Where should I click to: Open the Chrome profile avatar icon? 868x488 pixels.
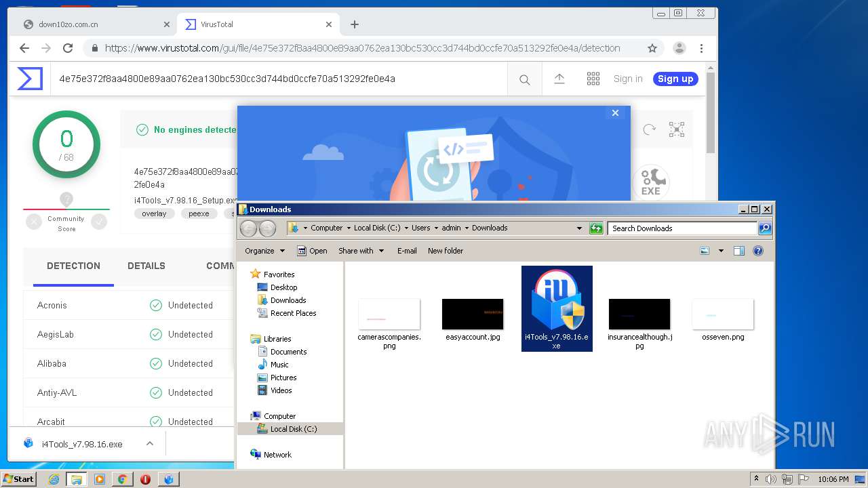679,48
